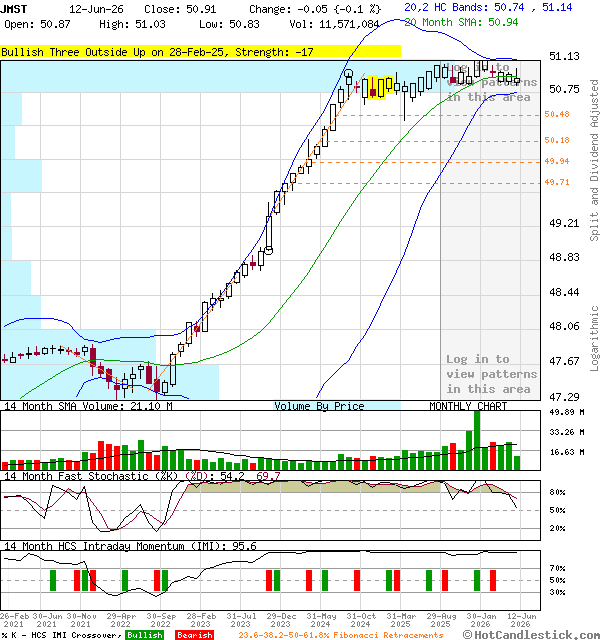The width and height of the screenshot is (600, 640).
Task: Click the 50.18 Fibonacci level label
Action: (x=557, y=140)
